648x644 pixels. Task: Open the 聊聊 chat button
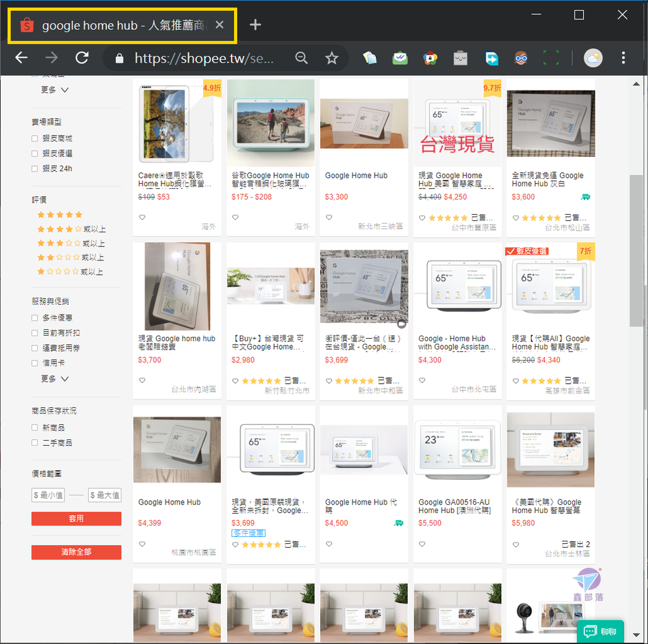click(600, 631)
